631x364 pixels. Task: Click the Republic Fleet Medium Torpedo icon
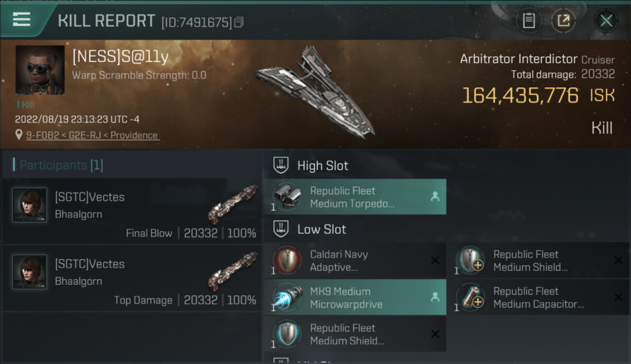(x=286, y=197)
